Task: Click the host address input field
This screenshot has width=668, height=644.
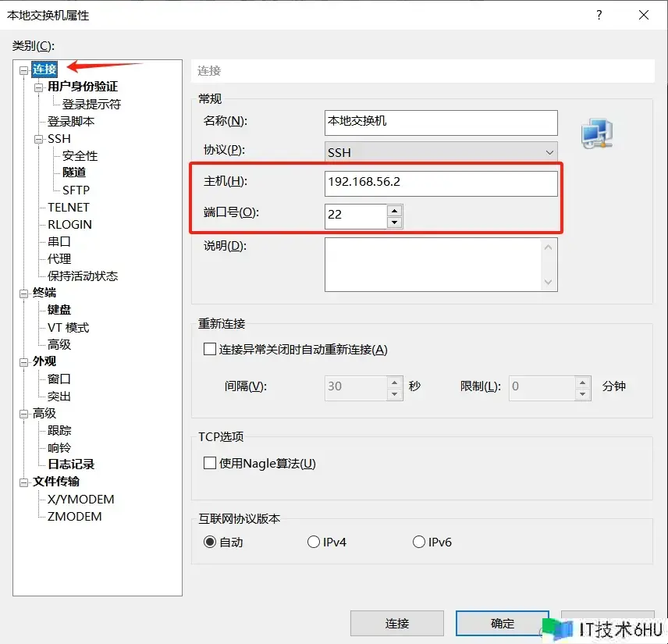Action: click(441, 182)
